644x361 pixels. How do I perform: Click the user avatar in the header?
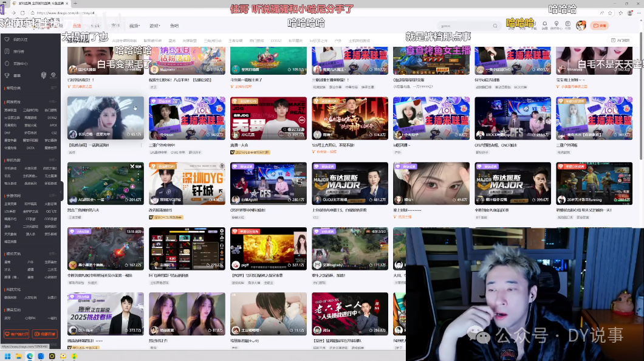click(x=581, y=26)
